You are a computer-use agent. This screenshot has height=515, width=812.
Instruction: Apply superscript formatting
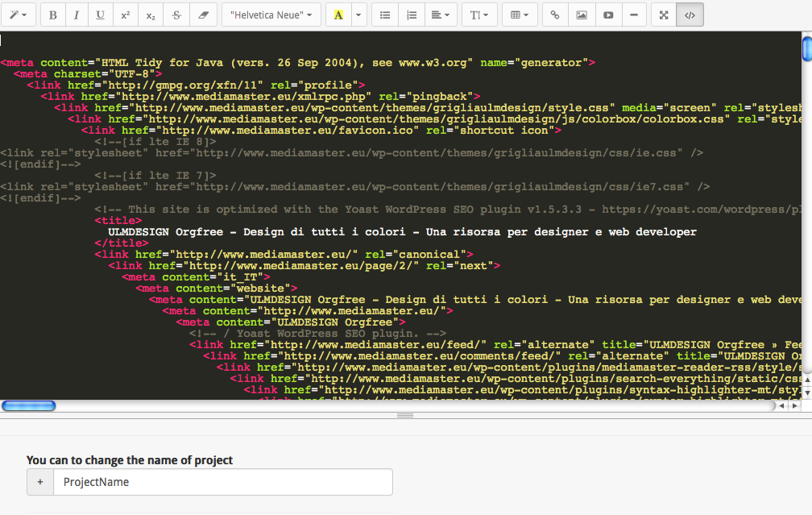coord(126,15)
